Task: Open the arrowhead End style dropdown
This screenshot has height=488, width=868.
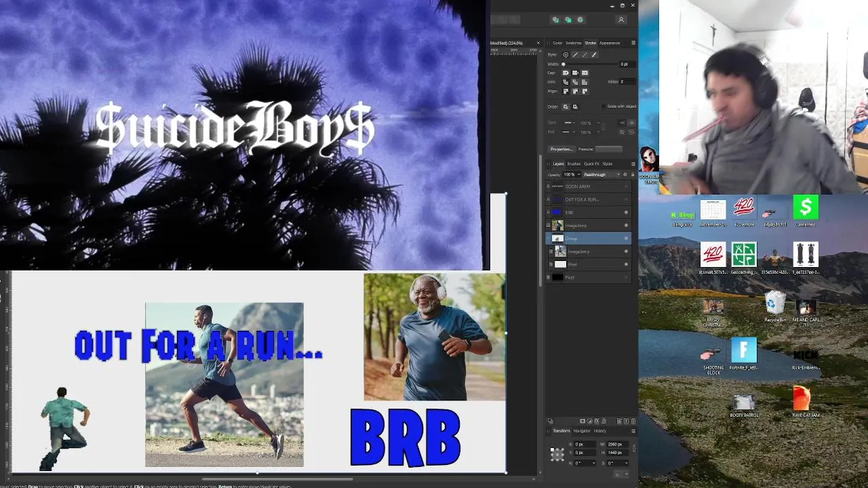Action: pyautogui.click(x=570, y=132)
